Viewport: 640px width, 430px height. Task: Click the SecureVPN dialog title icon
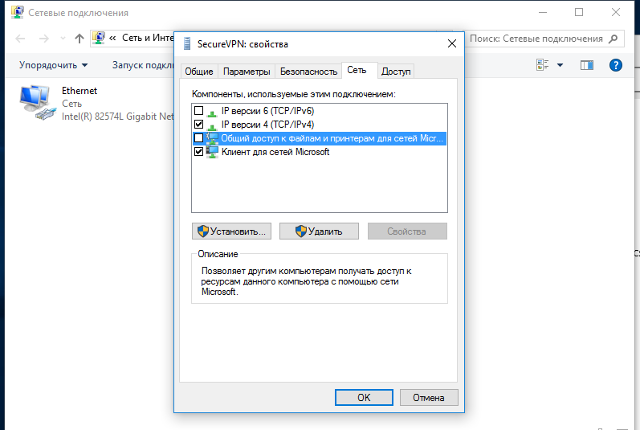(x=187, y=44)
